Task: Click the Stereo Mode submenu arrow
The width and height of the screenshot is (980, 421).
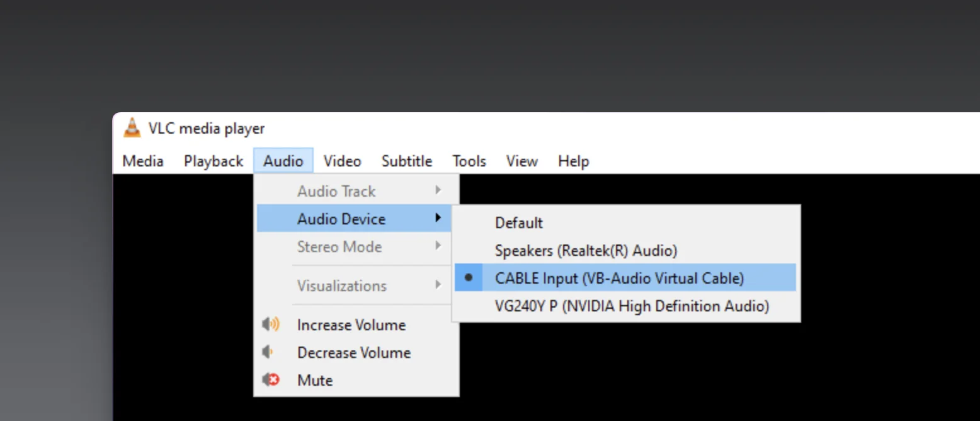Action: [x=438, y=246]
